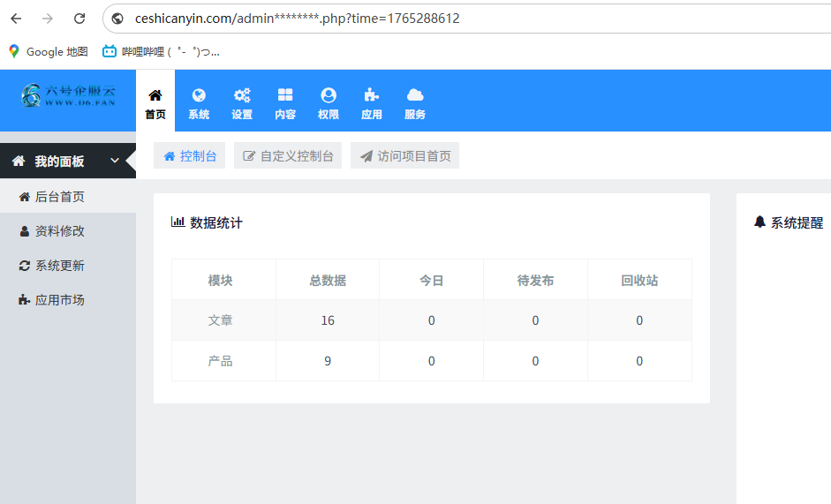
Task: Select 后台首页 in the sidebar
Action: coord(59,197)
